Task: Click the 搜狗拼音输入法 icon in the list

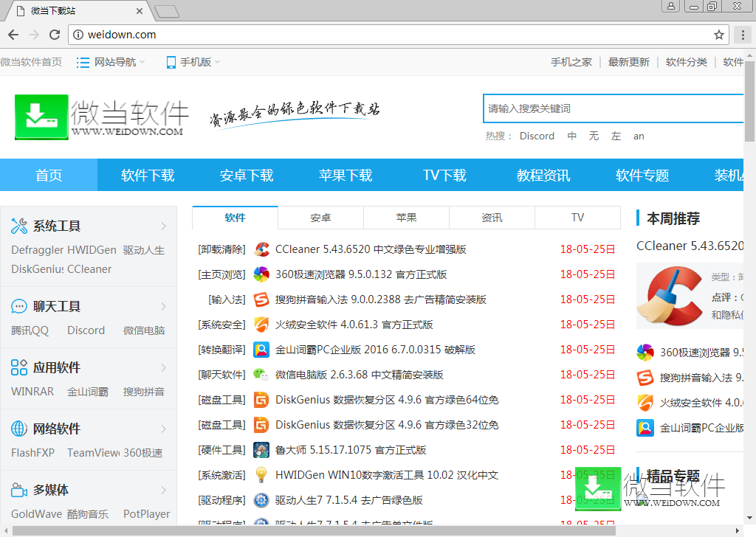Action: (261, 299)
